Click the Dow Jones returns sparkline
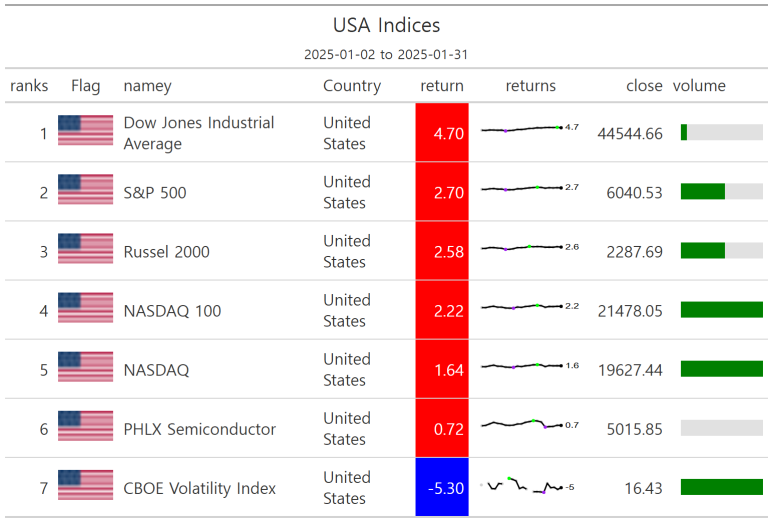Viewport: 773px width, 522px height. [530, 129]
